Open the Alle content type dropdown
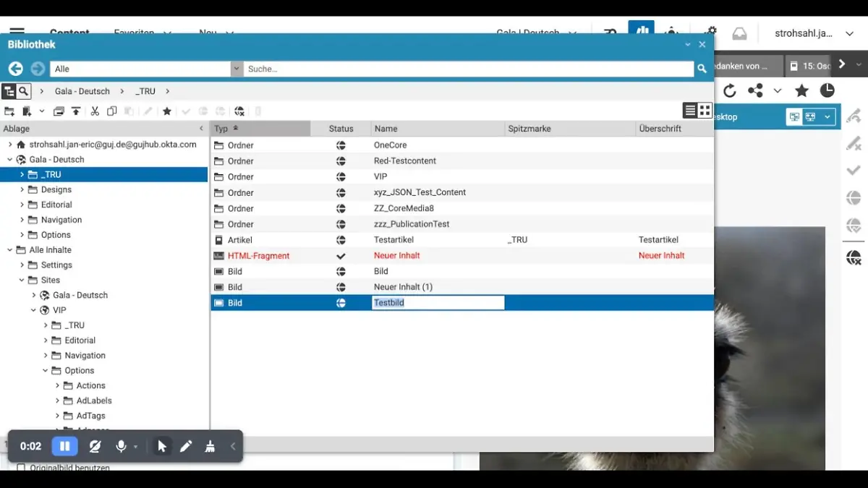The image size is (868, 488). [237, 69]
